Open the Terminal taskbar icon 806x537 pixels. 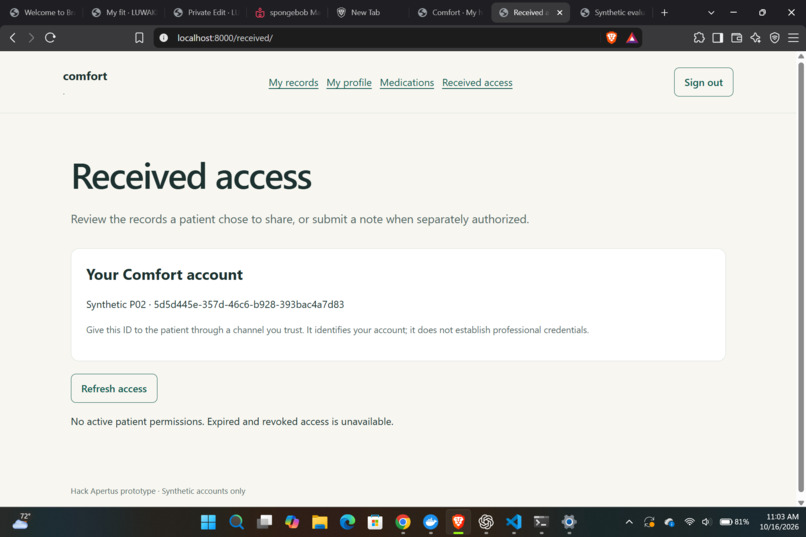541,522
